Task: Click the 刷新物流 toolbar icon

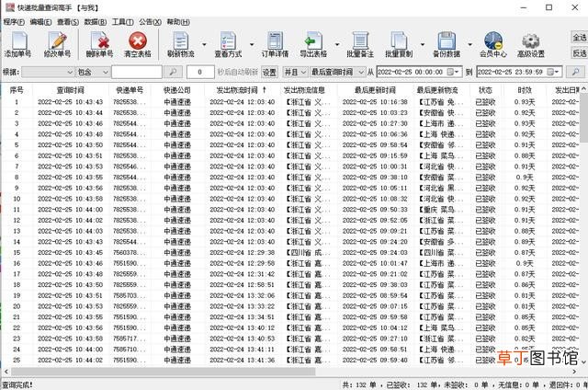Action: 181,44
